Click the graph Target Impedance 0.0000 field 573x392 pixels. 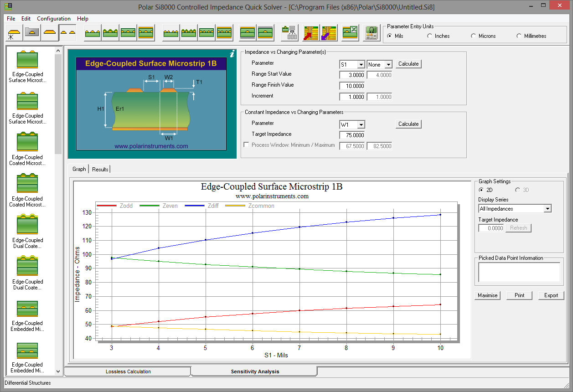(491, 228)
